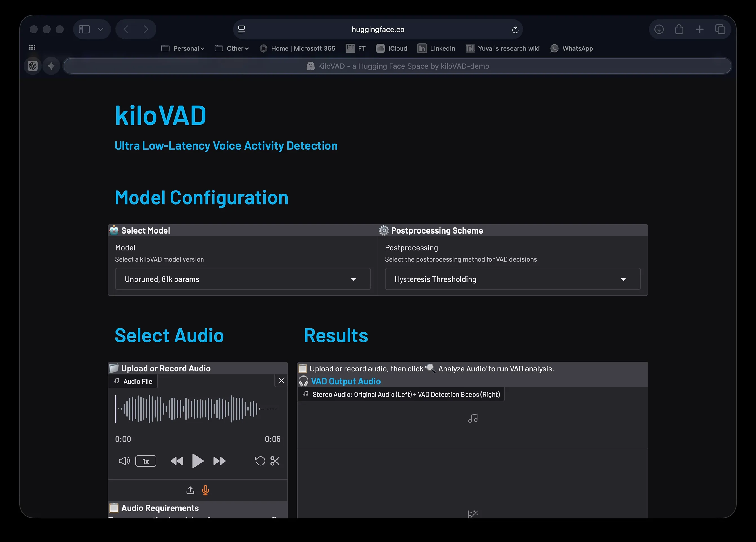Screen dimensions: 756x542
Task: Expand the Other bookmarks folder
Action: pos(232,48)
